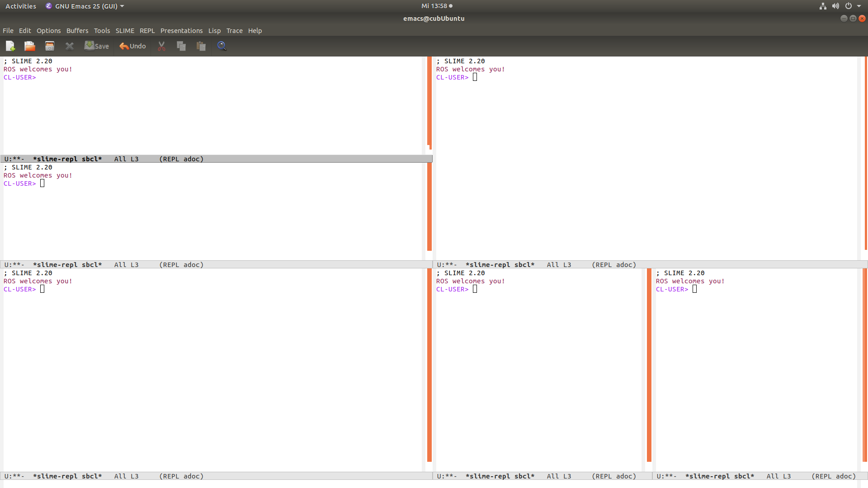Click the scrollbar of bottom-right REPL window

[865, 361]
